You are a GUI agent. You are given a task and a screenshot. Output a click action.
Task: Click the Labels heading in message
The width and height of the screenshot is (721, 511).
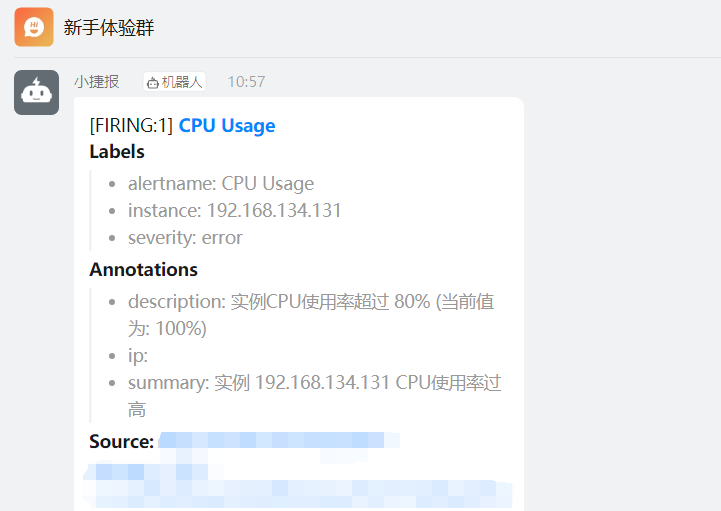pos(117,152)
